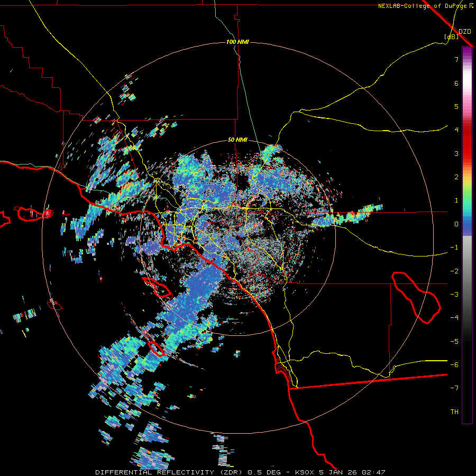Viewport: 476px width, 476px height.
Task: Click the TH threshold label on the scale
Action: pyautogui.click(x=454, y=412)
